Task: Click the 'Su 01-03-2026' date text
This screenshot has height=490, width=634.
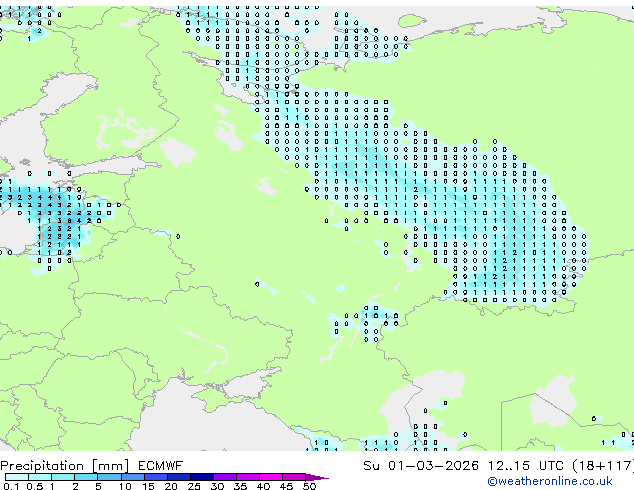Action: (421, 466)
